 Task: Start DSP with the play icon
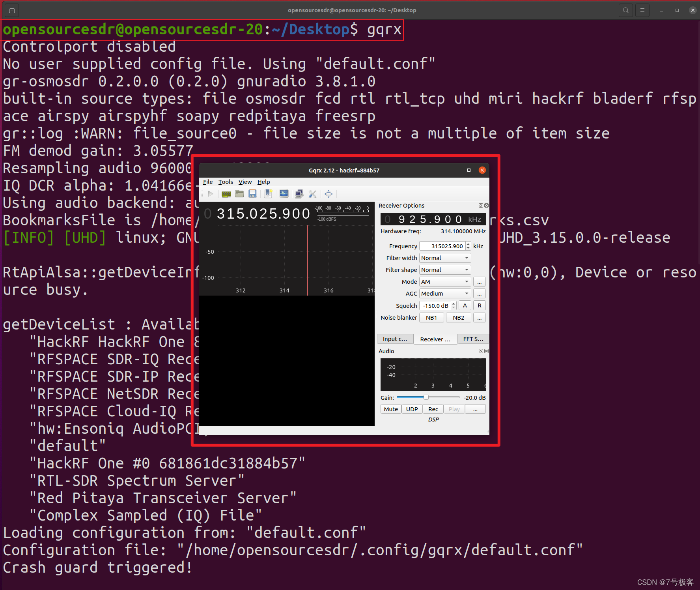coord(211,194)
